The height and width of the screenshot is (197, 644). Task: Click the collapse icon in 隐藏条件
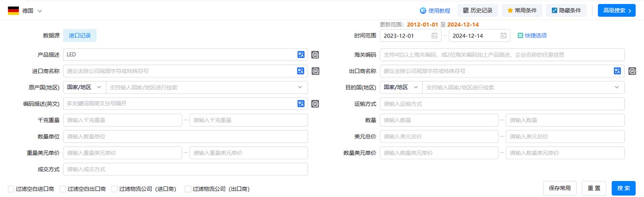[554, 11]
